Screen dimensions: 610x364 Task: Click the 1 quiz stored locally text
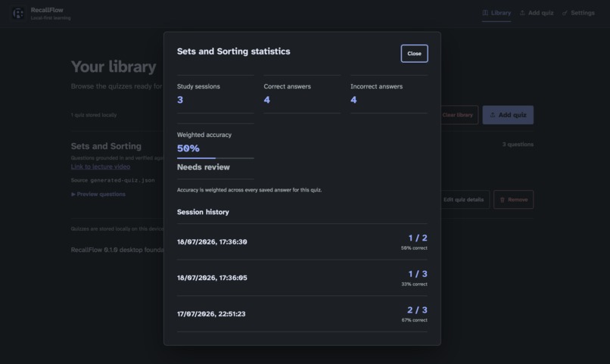pyautogui.click(x=94, y=115)
